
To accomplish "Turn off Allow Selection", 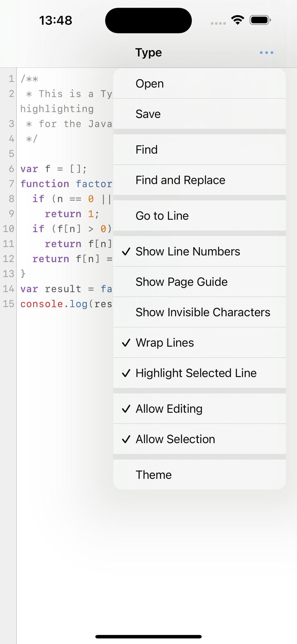I will click(200, 439).
